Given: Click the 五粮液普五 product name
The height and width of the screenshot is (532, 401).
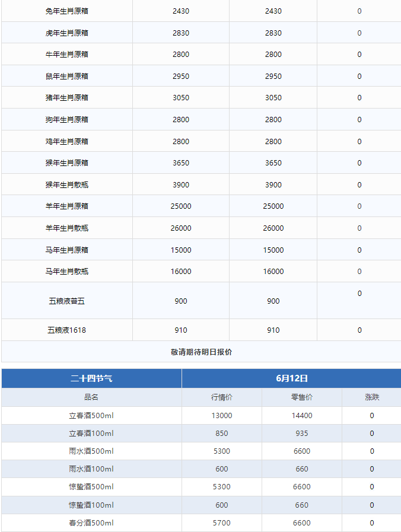Looking at the screenshot, I should coord(67,301).
